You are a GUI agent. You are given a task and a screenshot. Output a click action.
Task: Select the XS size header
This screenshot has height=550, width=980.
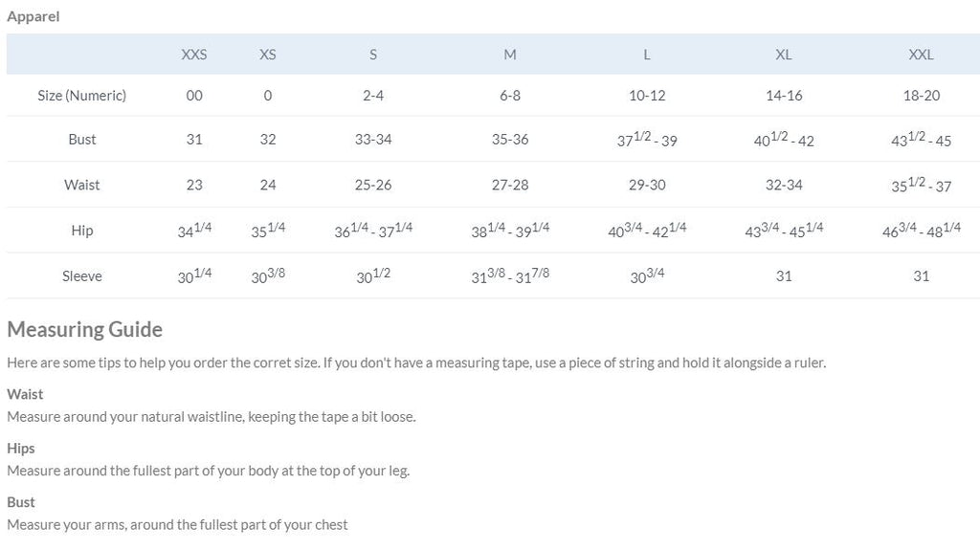[268, 55]
